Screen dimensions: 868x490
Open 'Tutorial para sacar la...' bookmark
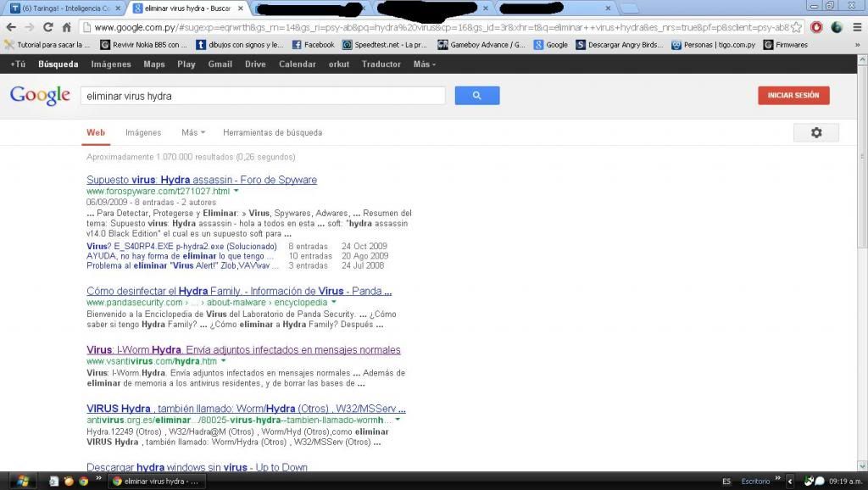coord(47,45)
